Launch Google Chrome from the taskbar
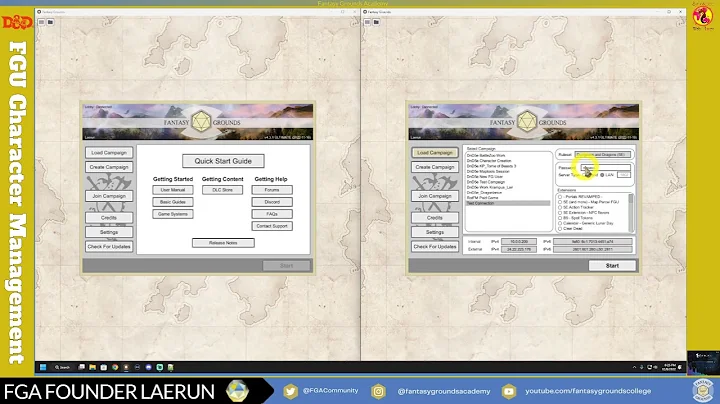This screenshot has height=404, width=720. 115,367
